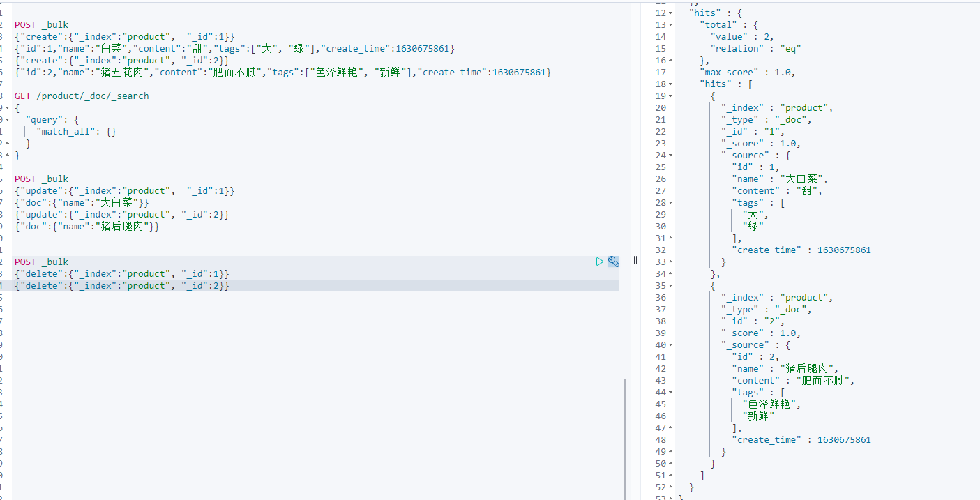Click "content" : "肥而不腻" in the output

(x=793, y=380)
